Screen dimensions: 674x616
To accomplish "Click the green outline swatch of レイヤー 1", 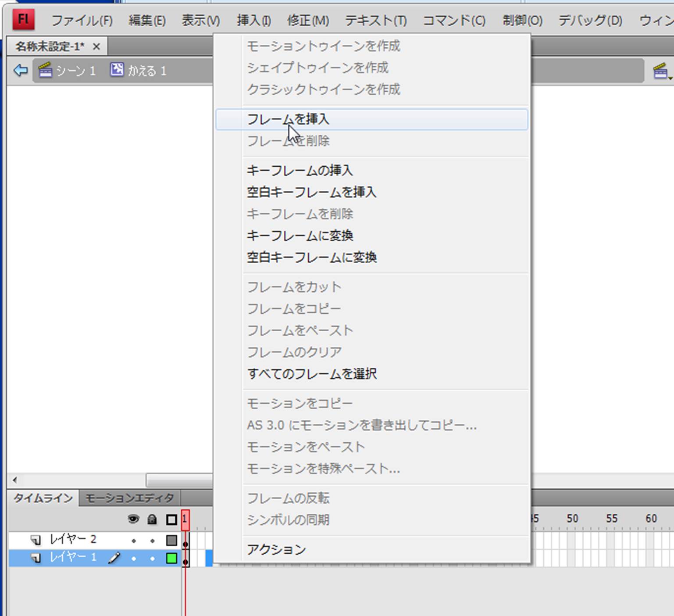I will [x=171, y=558].
